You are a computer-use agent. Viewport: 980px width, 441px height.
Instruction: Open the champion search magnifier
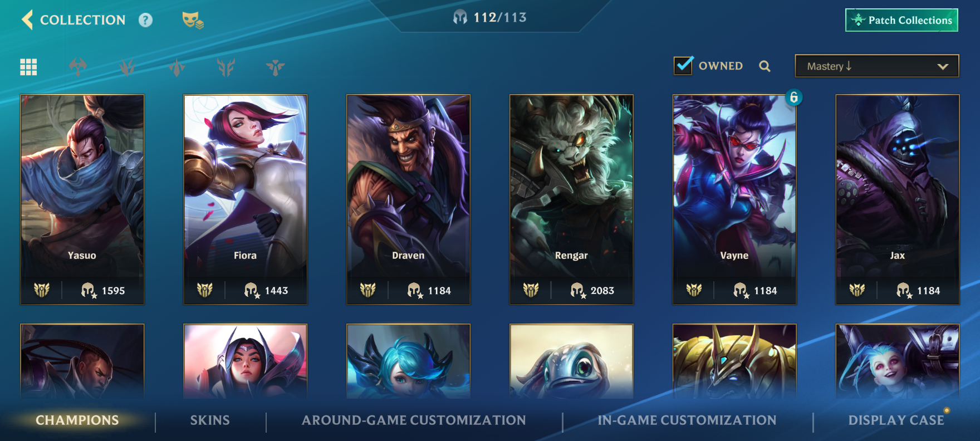pyautogui.click(x=765, y=66)
